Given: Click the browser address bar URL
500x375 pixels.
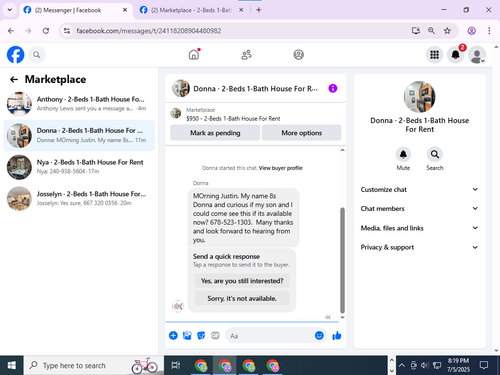Looking at the screenshot, I should pos(149,31).
